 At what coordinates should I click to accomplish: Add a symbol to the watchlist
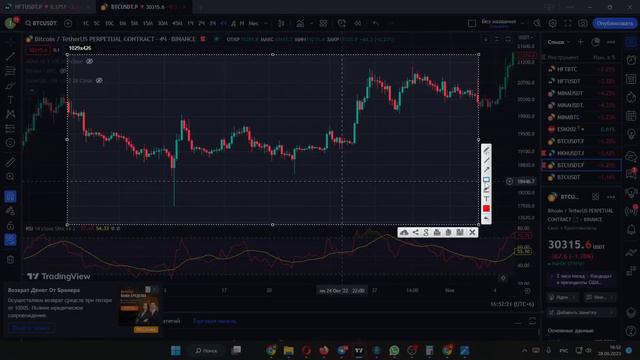tap(581, 42)
